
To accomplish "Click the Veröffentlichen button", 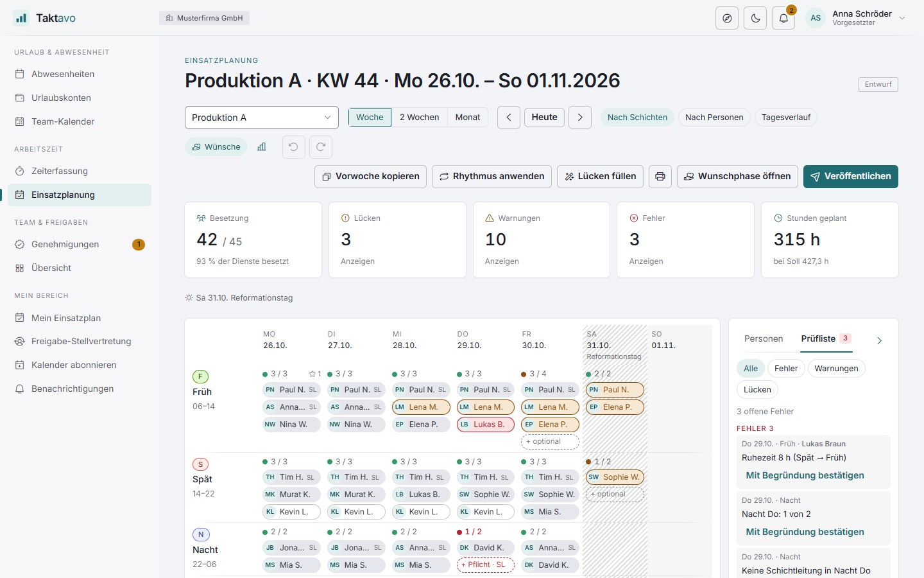I will [x=851, y=177].
